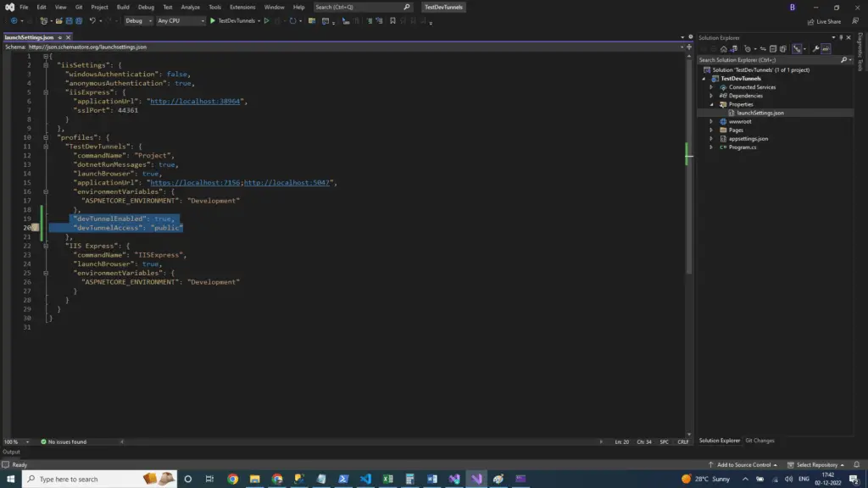Open Excel from the taskbar
The width and height of the screenshot is (868, 488).
387,479
